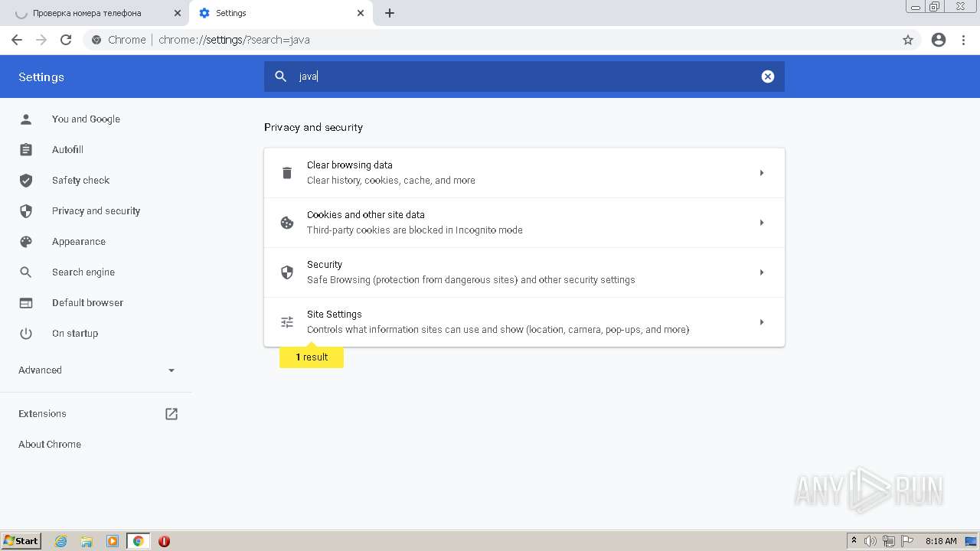Open Search engine settings
Image resolution: width=980 pixels, height=551 pixels.
coord(83,272)
